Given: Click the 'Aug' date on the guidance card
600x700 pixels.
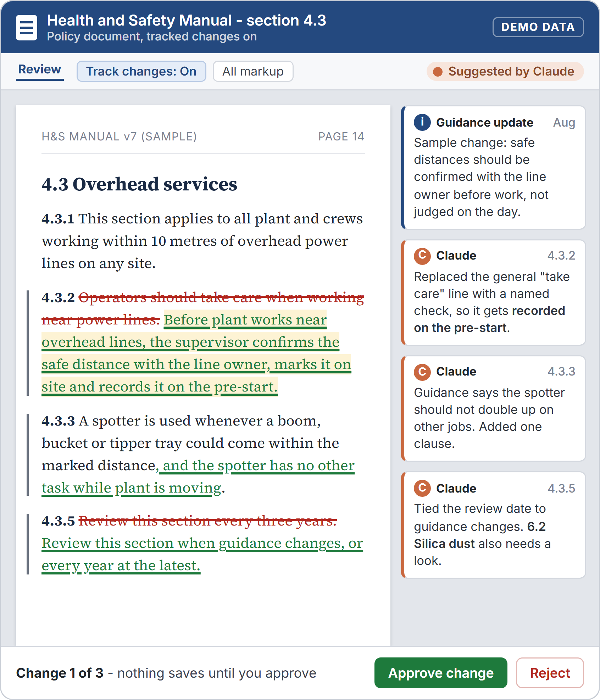Looking at the screenshot, I should (564, 123).
